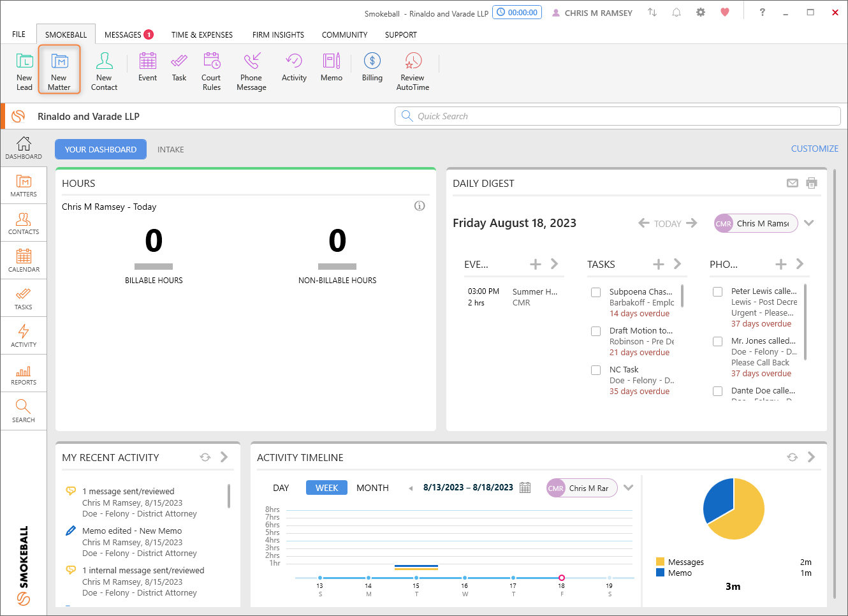Check Draft Motion to... task
This screenshot has height=616, width=848.
[x=596, y=332]
